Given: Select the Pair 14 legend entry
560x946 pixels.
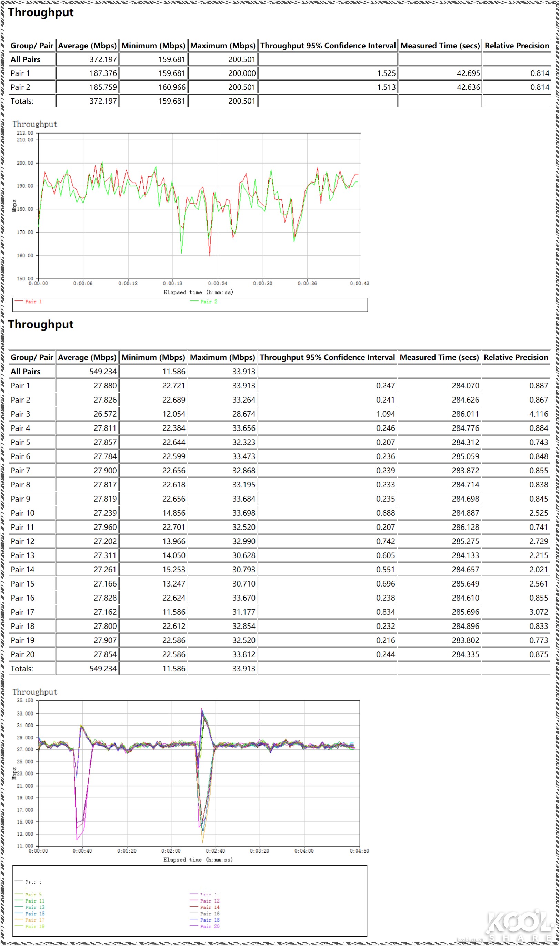Looking at the screenshot, I should click(204, 907).
